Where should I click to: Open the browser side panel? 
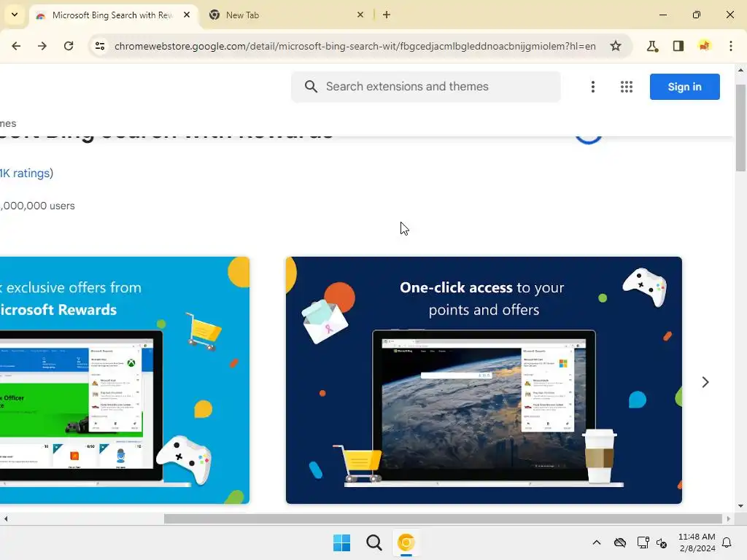pyautogui.click(x=678, y=46)
